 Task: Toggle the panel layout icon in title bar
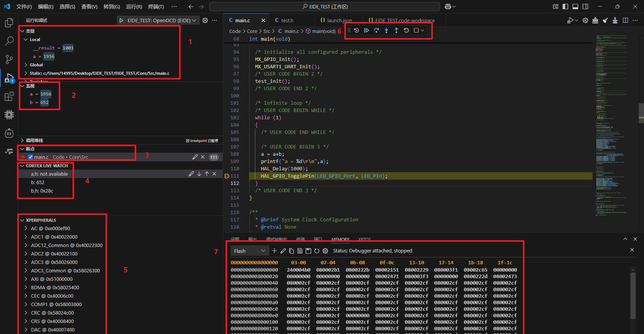(575, 7)
